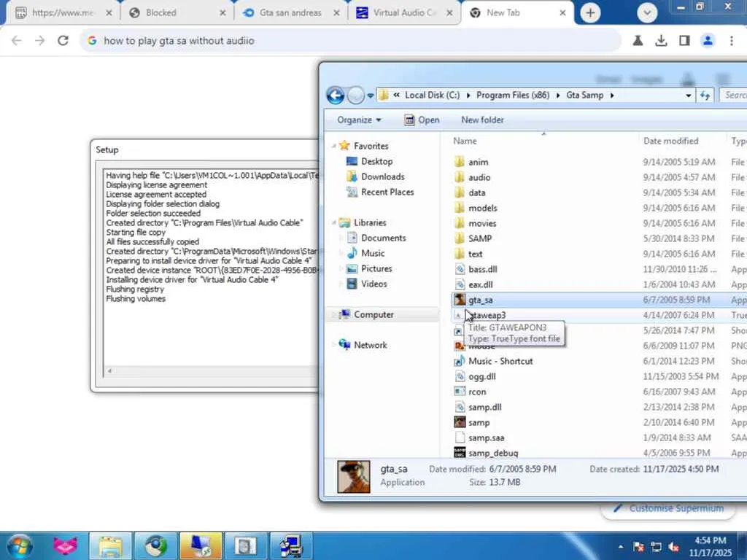
Task: Open the browser three-dot menu
Action: (731, 41)
